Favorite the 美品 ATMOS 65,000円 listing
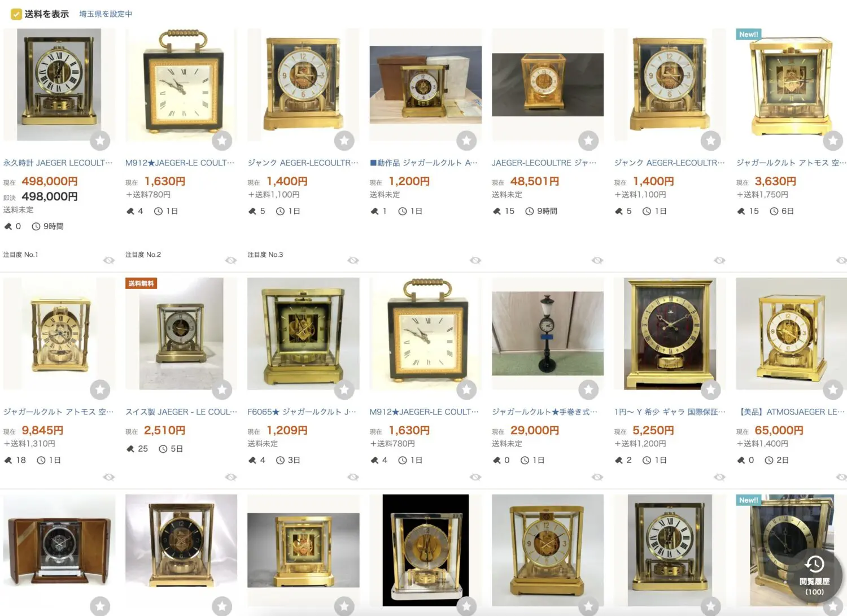Viewport: 847px width, 616px height. 833,390
